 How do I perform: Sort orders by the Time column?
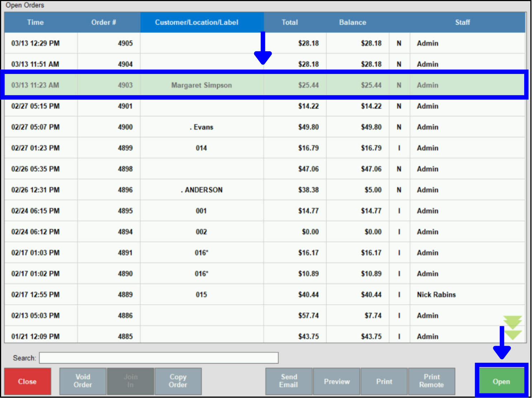(x=35, y=22)
